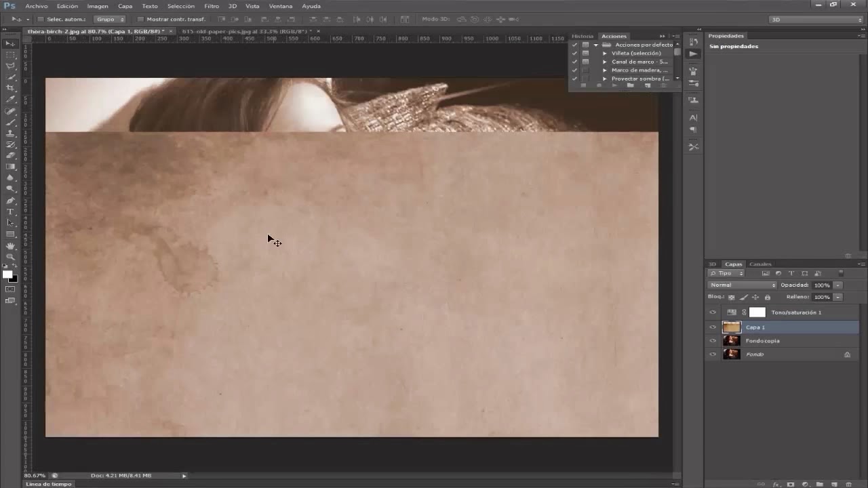Create new action set folder icon
This screenshot has height=488, width=868.
(x=630, y=85)
